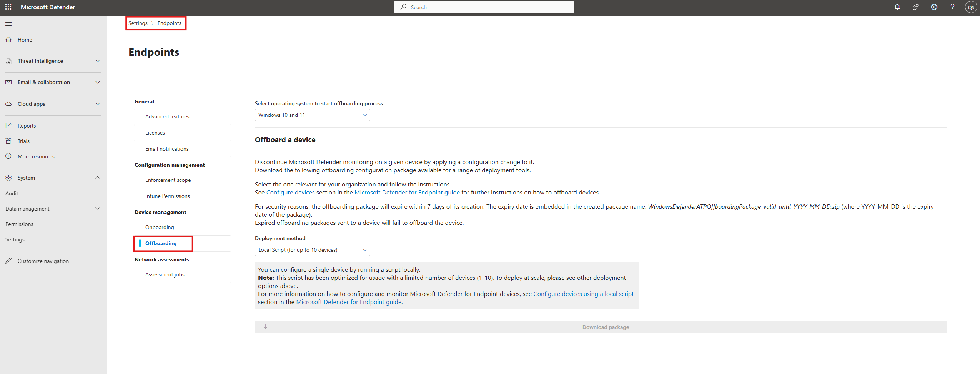This screenshot has height=374, width=980.
Task: Click the System gear icon
Action: click(8, 178)
